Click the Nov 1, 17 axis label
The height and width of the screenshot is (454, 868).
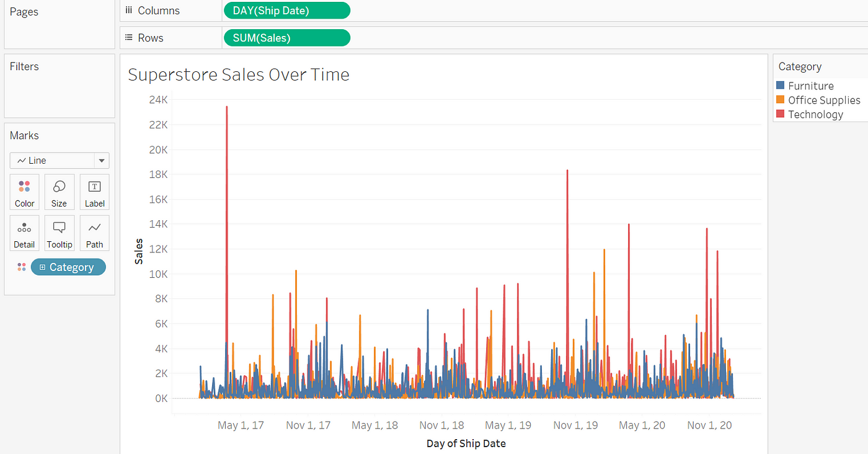coord(308,425)
